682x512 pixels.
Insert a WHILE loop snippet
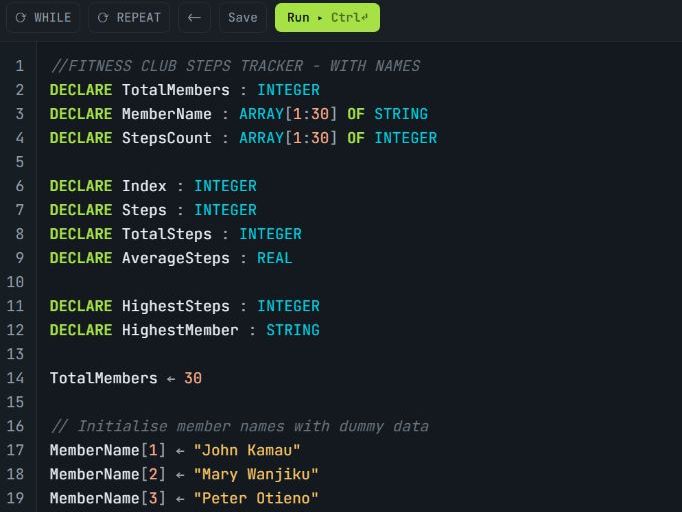tap(43, 18)
